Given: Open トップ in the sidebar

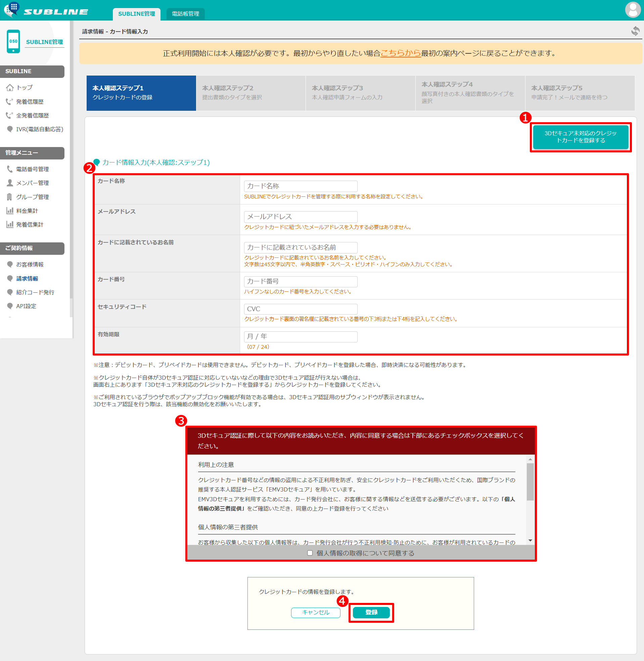Looking at the screenshot, I should click(x=25, y=88).
